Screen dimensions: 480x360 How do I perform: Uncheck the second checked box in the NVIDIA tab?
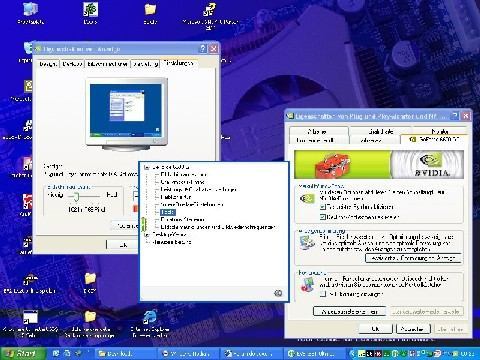tap(322, 217)
